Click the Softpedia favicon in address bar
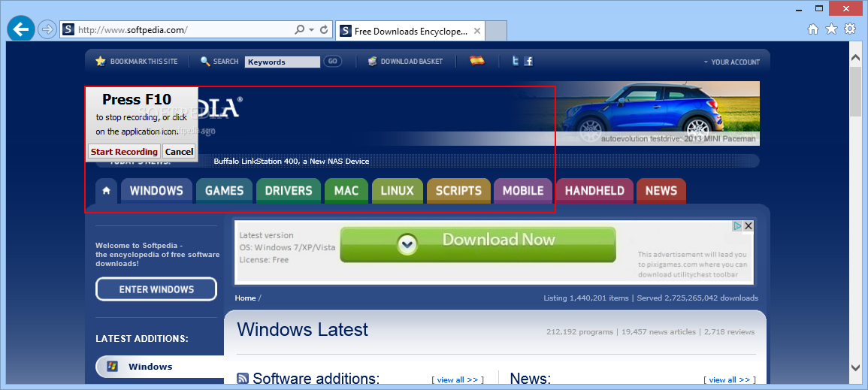The image size is (868, 390). tap(68, 29)
